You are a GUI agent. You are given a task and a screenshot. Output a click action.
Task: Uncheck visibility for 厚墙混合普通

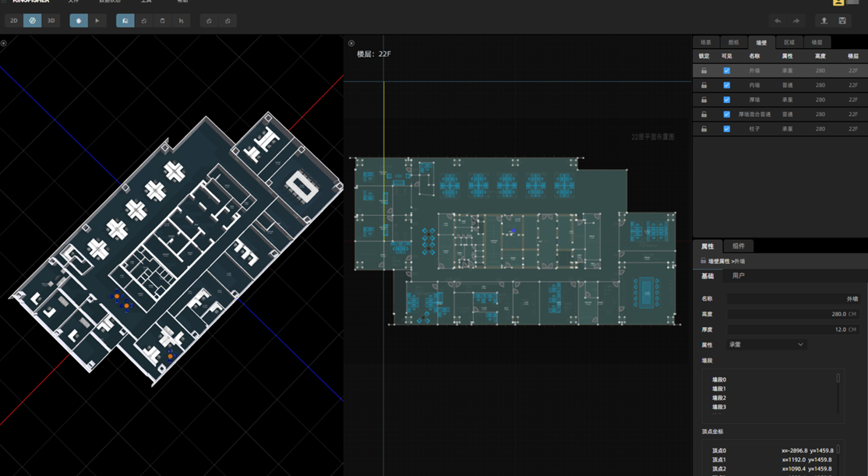(x=727, y=114)
